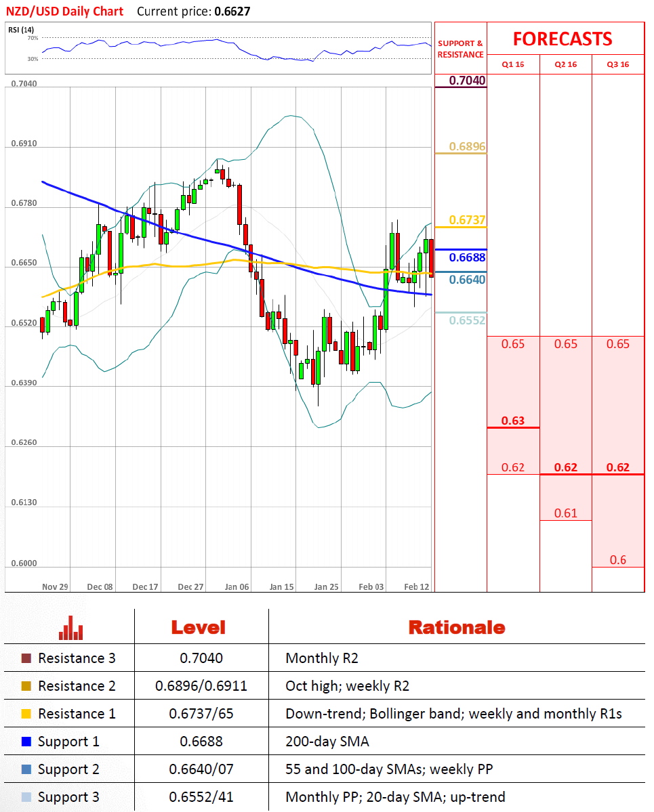Click the 0.6896 resistance level marker

(468, 146)
